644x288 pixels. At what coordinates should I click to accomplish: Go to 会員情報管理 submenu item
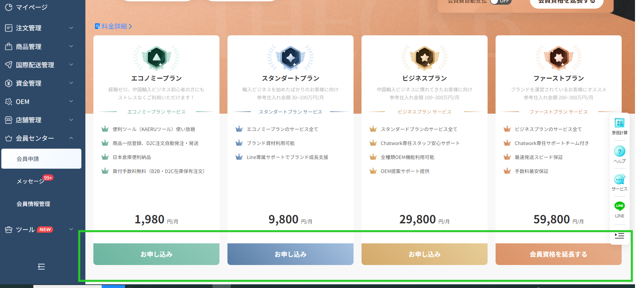point(33,204)
